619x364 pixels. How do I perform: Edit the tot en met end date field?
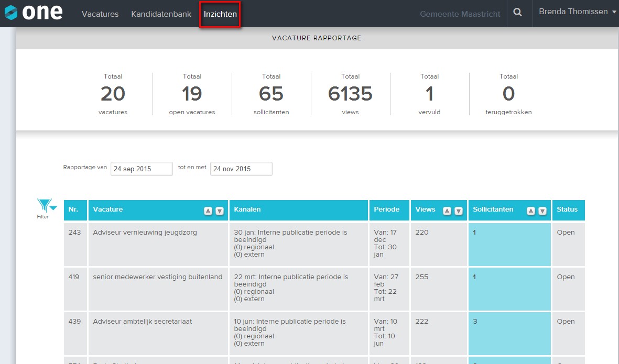point(241,169)
